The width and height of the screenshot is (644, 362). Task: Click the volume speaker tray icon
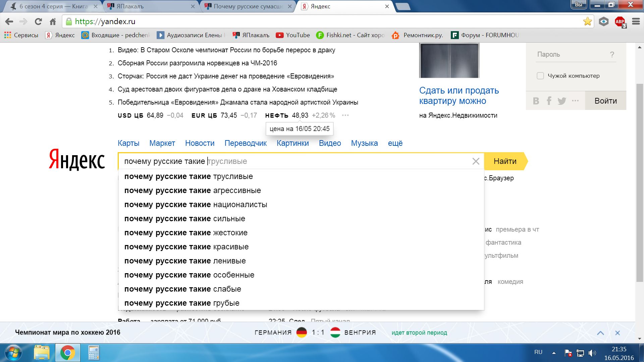click(x=592, y=353)
